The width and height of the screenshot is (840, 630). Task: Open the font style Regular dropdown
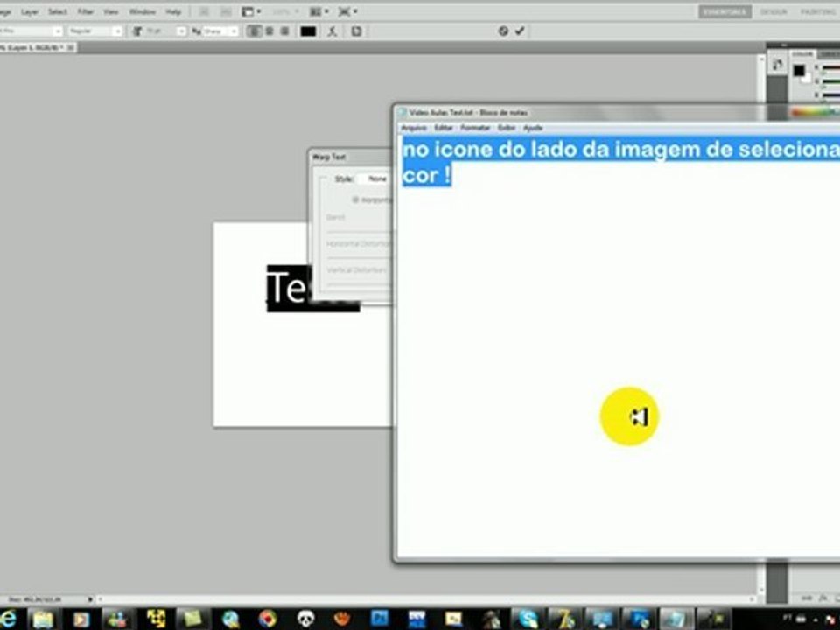point(95,31)
